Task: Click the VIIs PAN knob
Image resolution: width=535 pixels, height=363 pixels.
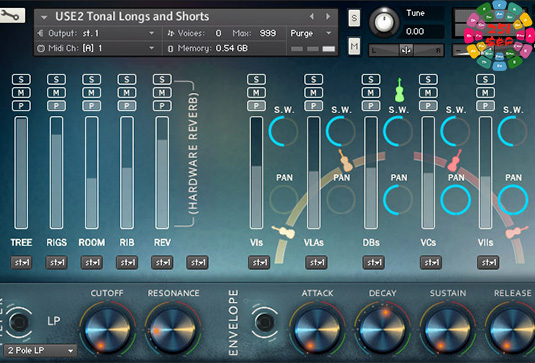Action: (x=512, y=200)
